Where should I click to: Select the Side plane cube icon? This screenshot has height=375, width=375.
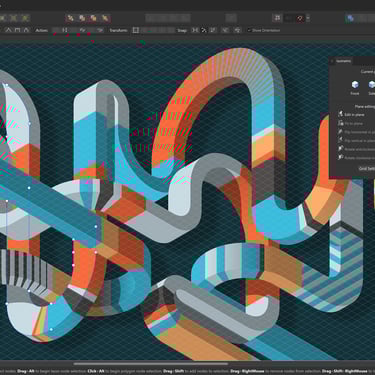point(372,84)
